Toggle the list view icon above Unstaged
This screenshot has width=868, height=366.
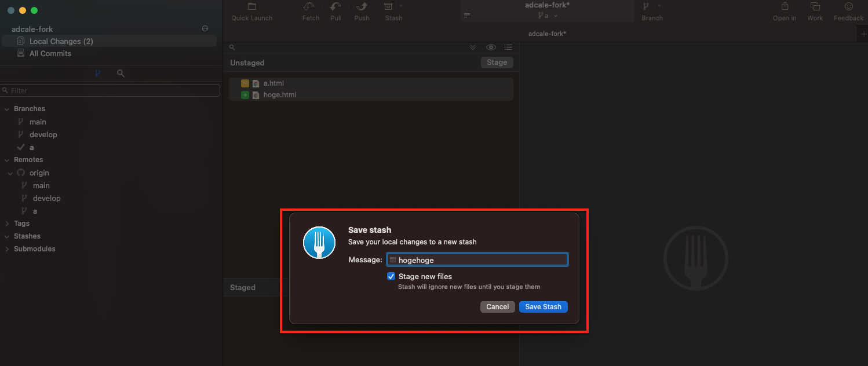(509, 47)
